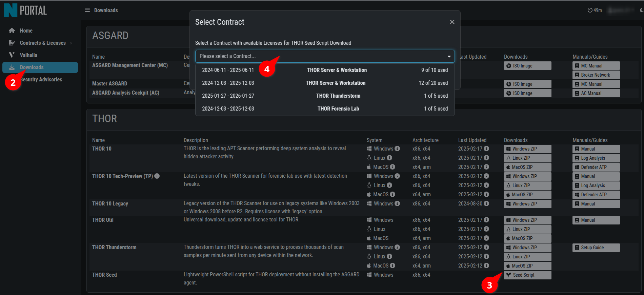The image size is (644, 295).
Task: Download THOR 10 Legacy Windows ZIP
Action: (x=527, y=204)
